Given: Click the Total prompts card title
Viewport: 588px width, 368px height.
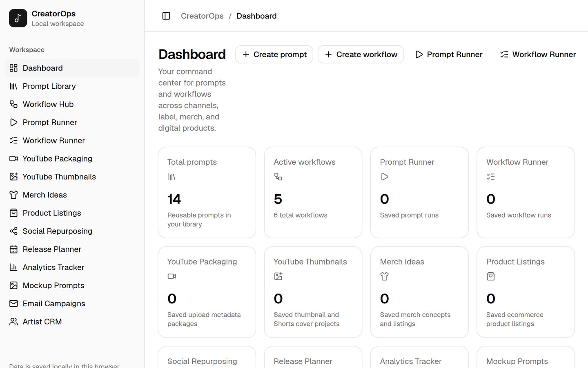Looking at the screenshot, I should pos(192,162).
